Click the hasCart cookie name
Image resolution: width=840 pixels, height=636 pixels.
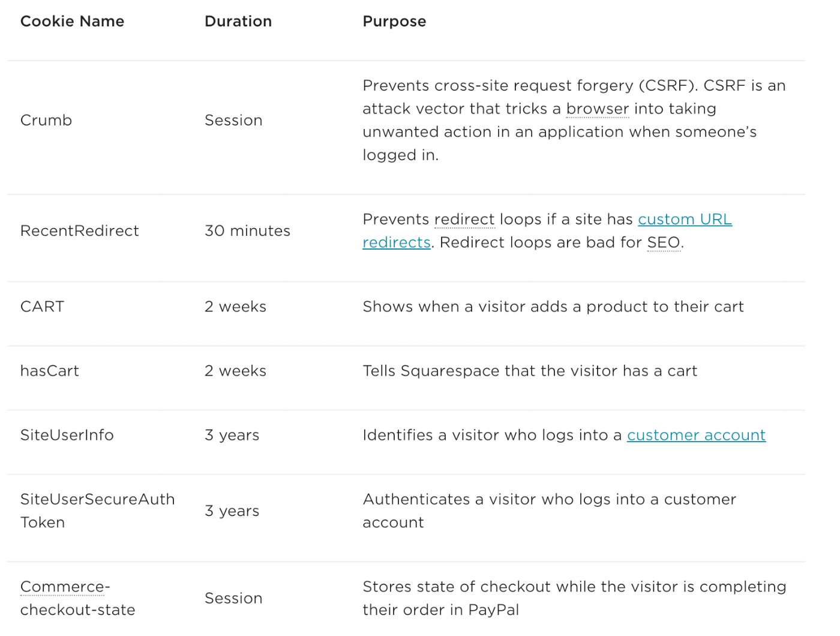click(50, 371)
